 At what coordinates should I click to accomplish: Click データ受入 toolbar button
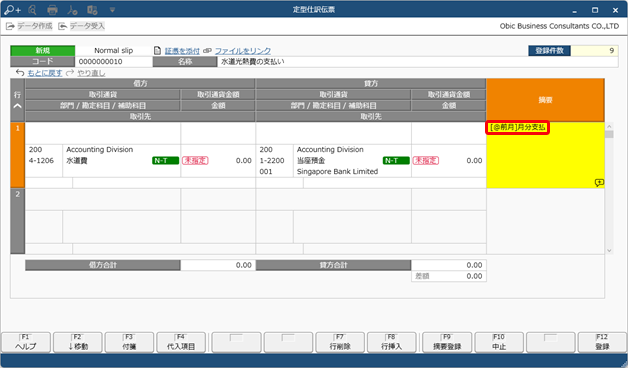82,26
